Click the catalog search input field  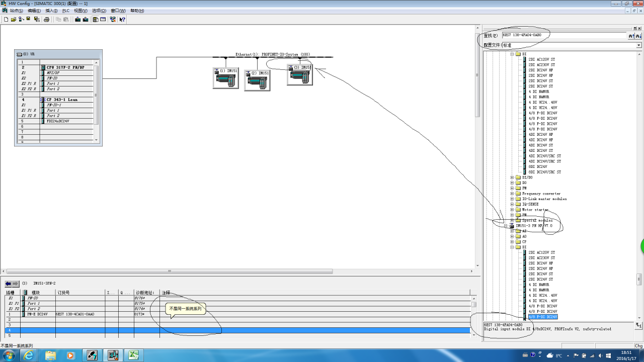pos(563,36)
